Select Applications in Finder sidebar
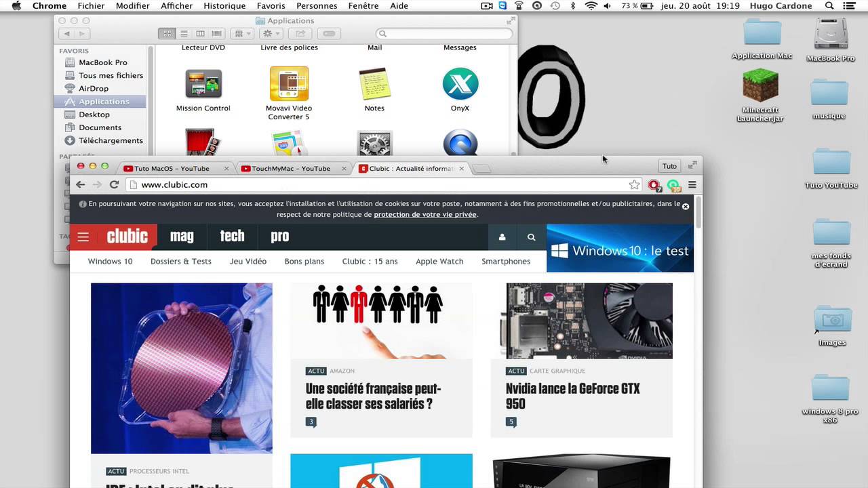The image size is (868, 488). (100, 102)
